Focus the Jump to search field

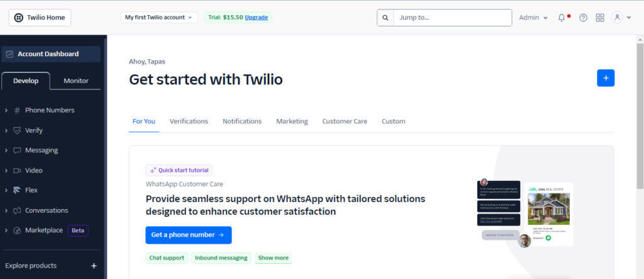tap(453, 18)
